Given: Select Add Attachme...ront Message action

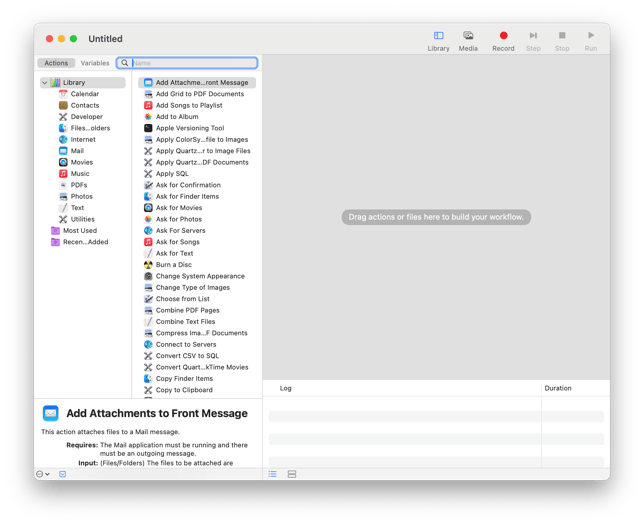Looking at the screenshot, I should tap(197, 83).
